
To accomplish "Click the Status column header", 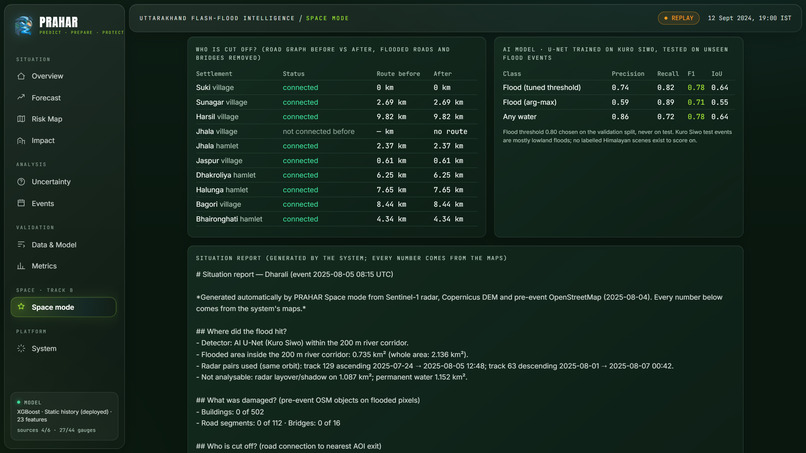I will [x=294, y=74].
